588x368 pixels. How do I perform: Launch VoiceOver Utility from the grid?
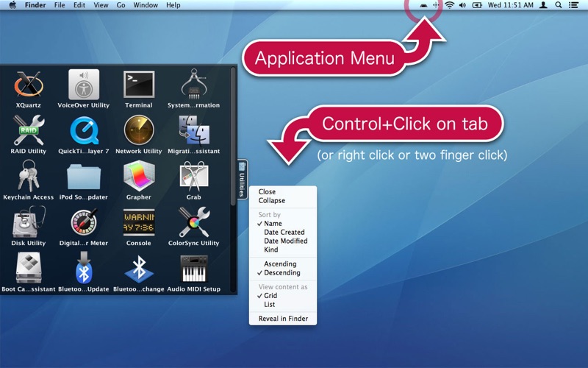pyautogui.click(x=84, y=84)
